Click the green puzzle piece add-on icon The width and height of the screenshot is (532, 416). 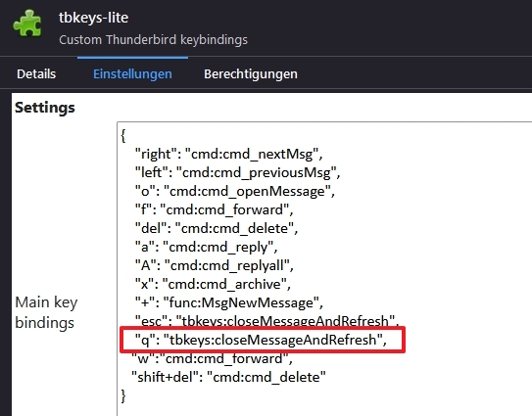click(x=27, y=23)
